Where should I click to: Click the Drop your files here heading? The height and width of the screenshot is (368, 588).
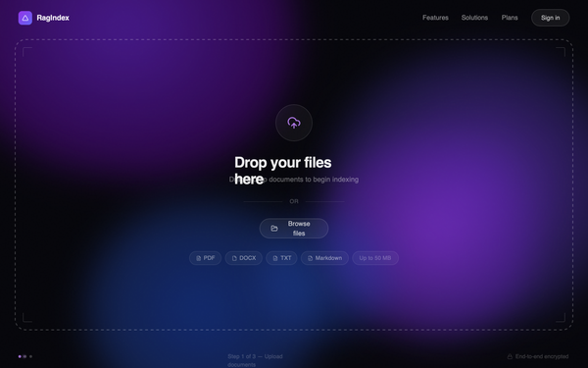(x=283, y=171)
